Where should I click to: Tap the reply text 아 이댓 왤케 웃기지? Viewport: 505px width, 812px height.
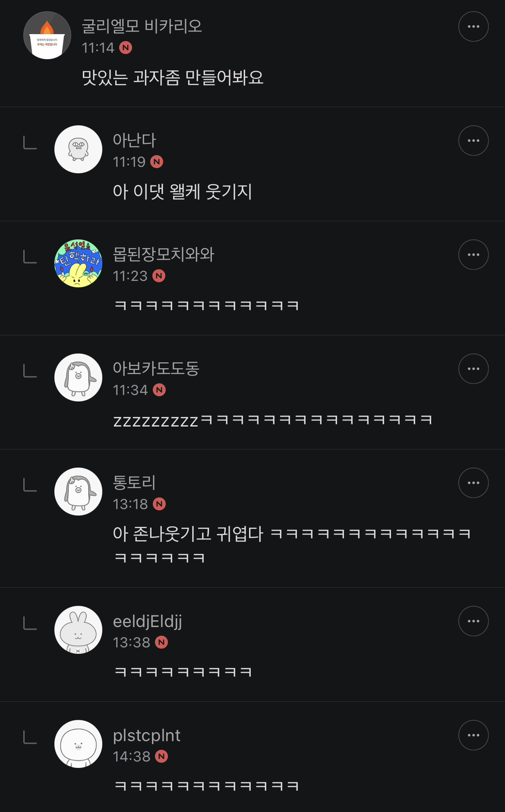pyautogui.click(x=182, y=192)
